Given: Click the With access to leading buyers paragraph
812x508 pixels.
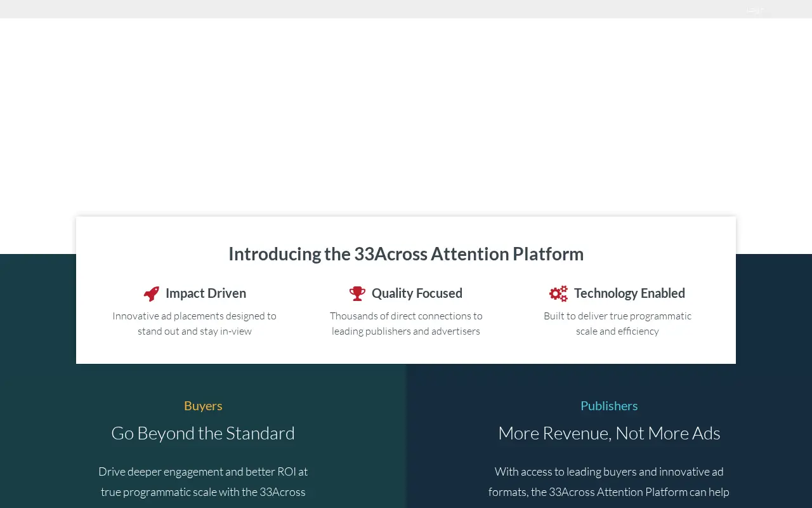Looking at the screenshot, I should [x=609, y=482].
